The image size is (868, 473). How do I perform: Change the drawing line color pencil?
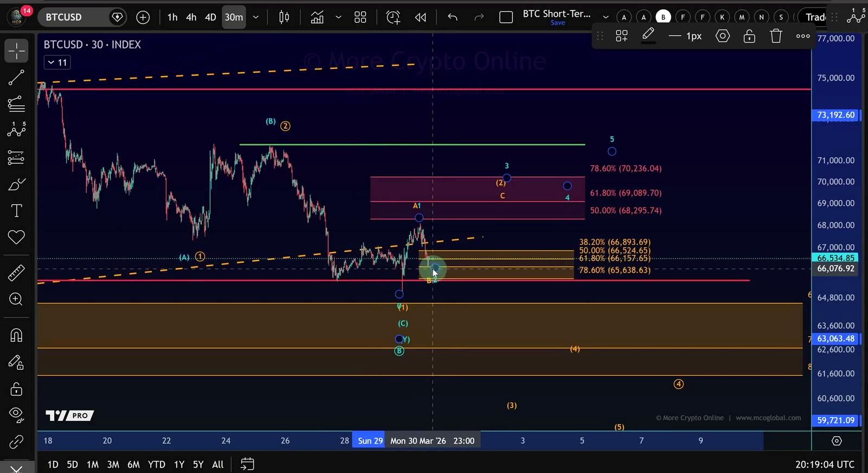point(648,36)
